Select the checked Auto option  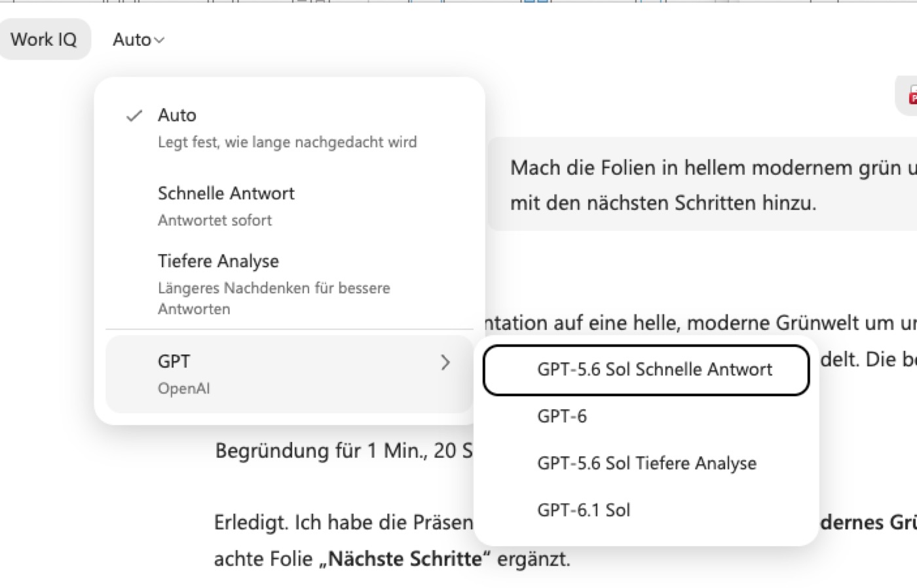pos(289,128)
